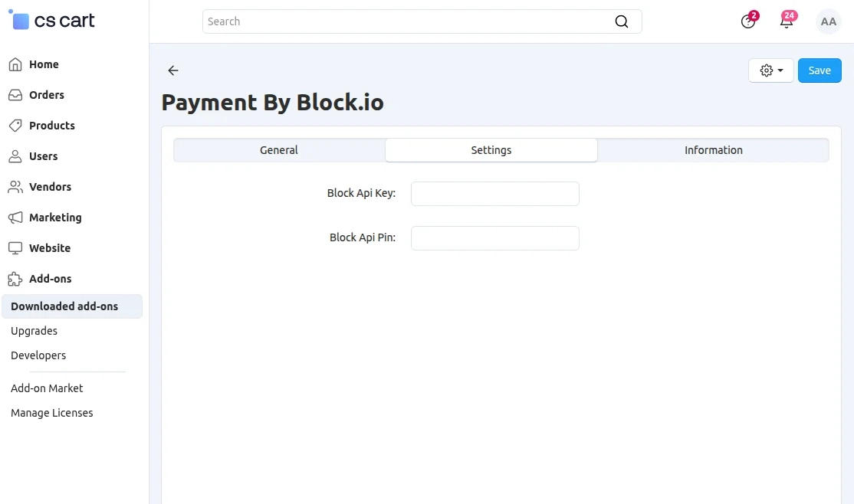Viewport: 854px width, 504px height.
Task: Click the Marketing megaphone icon
Action: coord(15,218)
